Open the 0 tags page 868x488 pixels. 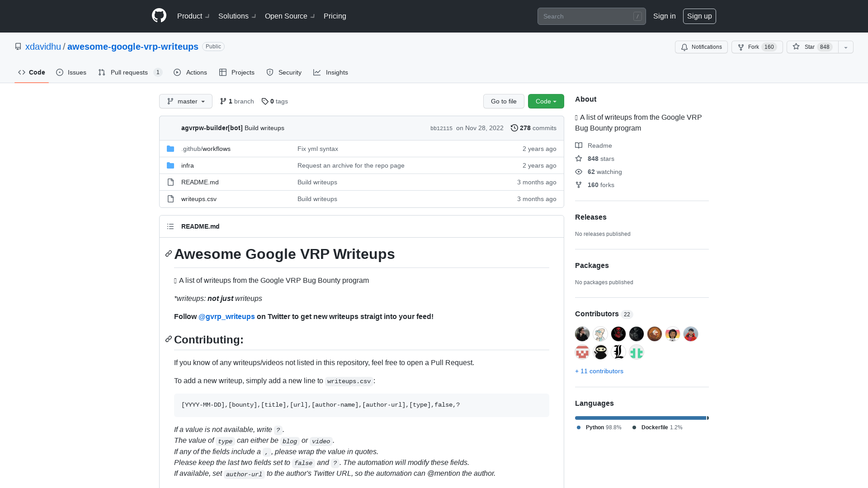275,101
